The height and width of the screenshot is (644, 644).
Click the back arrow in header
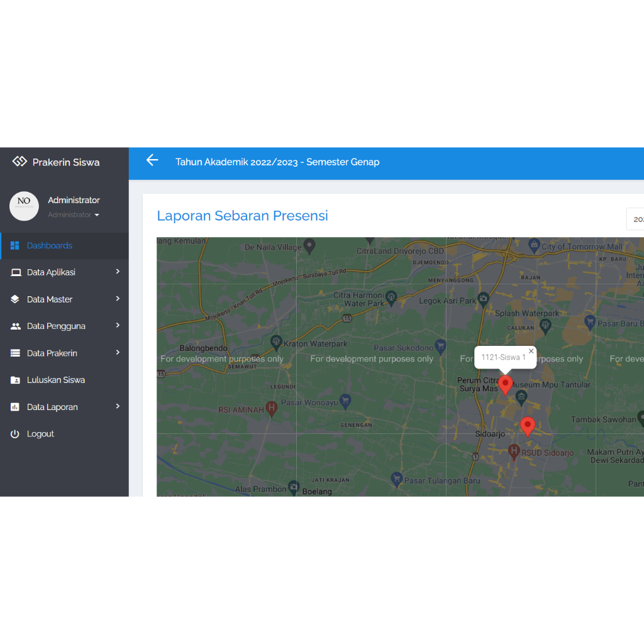152,160
